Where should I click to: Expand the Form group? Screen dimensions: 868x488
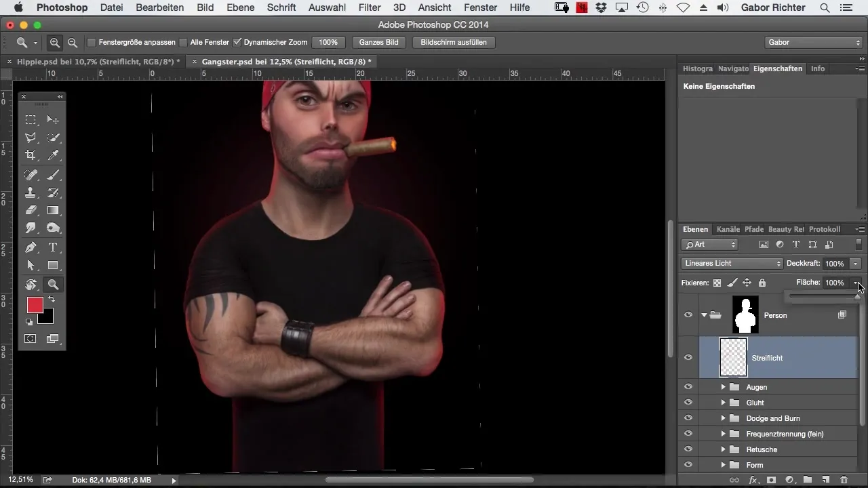point(723,465)
